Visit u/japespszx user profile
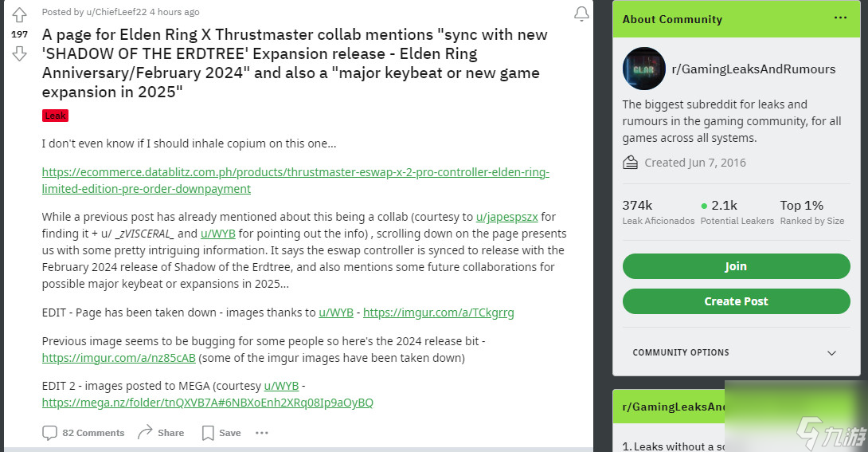The image size is (868, 452). point(507,217)
